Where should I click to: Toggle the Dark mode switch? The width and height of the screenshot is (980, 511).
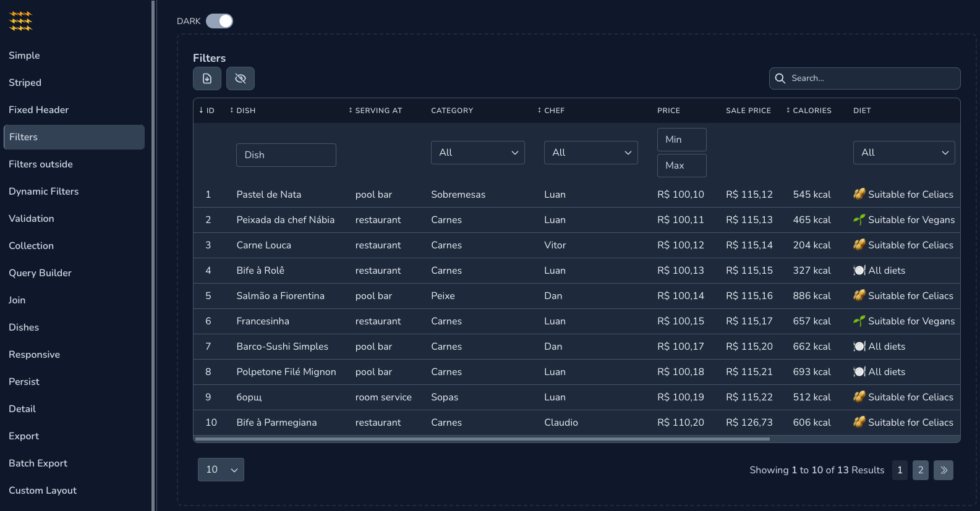pos(219,21)
